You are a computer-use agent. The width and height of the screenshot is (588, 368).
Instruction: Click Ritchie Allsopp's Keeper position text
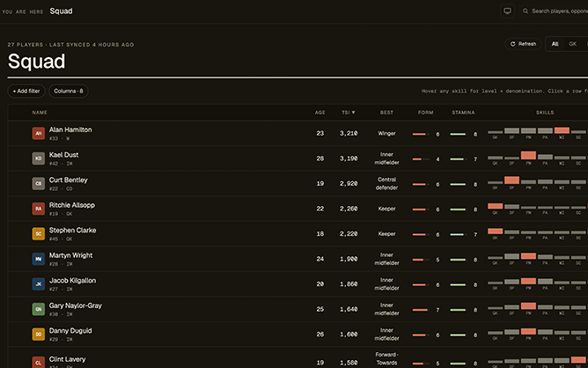386,209
